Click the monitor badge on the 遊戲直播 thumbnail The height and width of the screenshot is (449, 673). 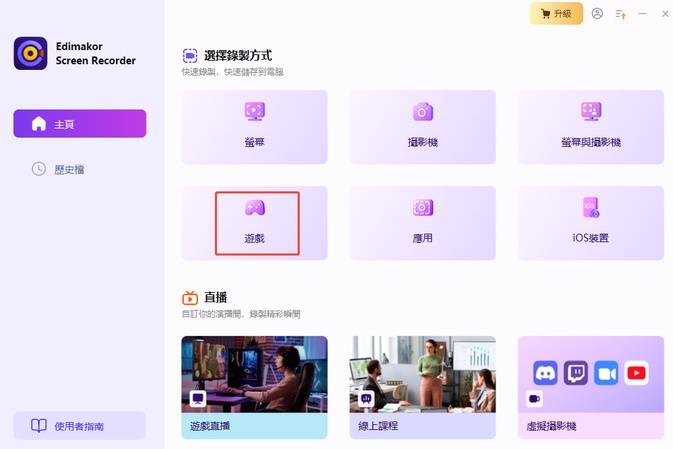(198, 399)
